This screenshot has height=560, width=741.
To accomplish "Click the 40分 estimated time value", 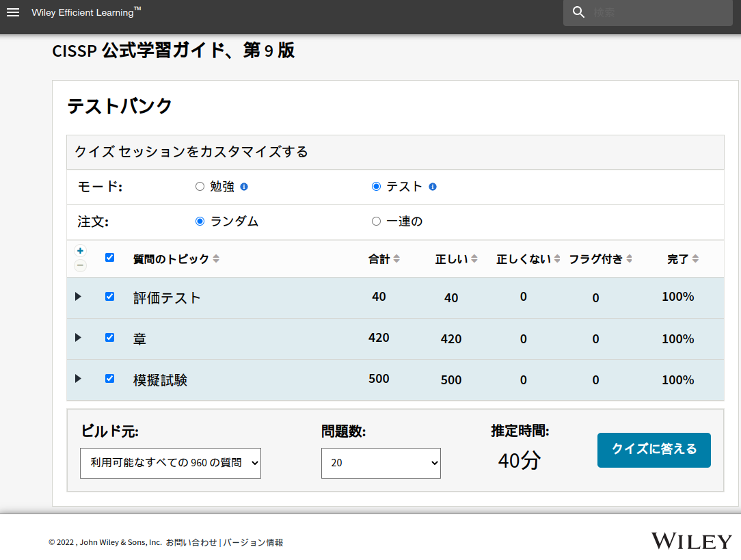I will (x=520, y=460).
